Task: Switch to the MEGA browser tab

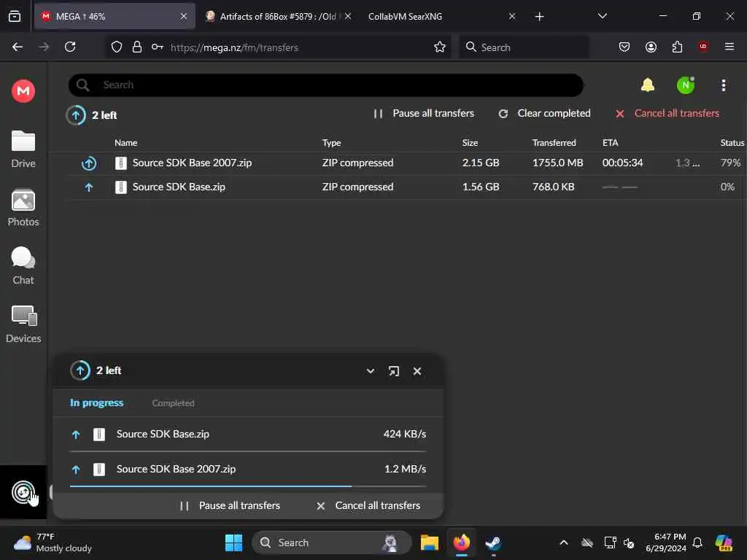Action: pos(115,16)
